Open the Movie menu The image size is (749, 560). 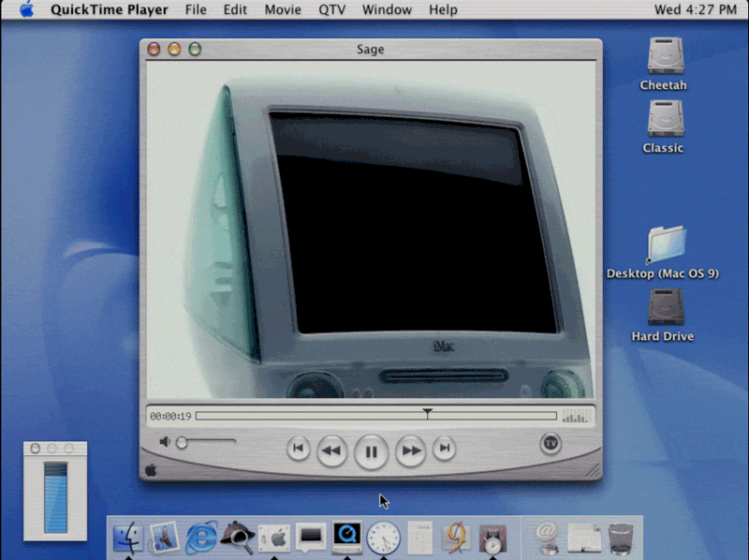pyautogui.click(x=283, y=9)
